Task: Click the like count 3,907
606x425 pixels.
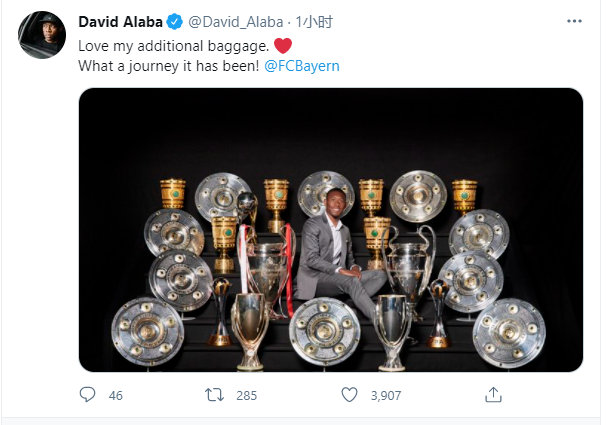Action: point(385,395)
